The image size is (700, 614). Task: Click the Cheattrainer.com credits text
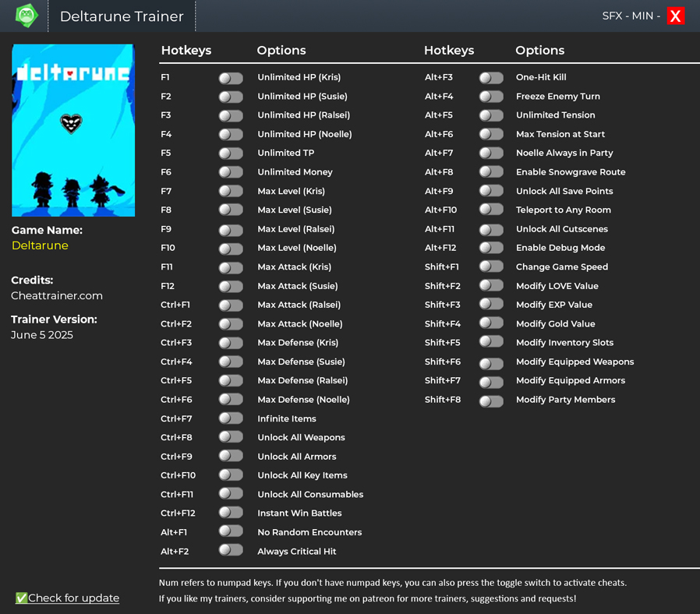coord(57,296)
